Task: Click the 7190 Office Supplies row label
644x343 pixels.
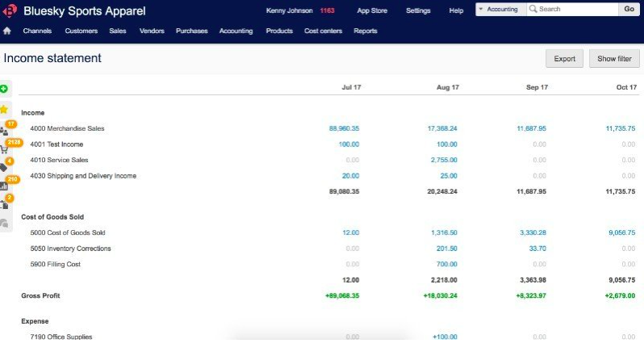Action: (61, 337)
